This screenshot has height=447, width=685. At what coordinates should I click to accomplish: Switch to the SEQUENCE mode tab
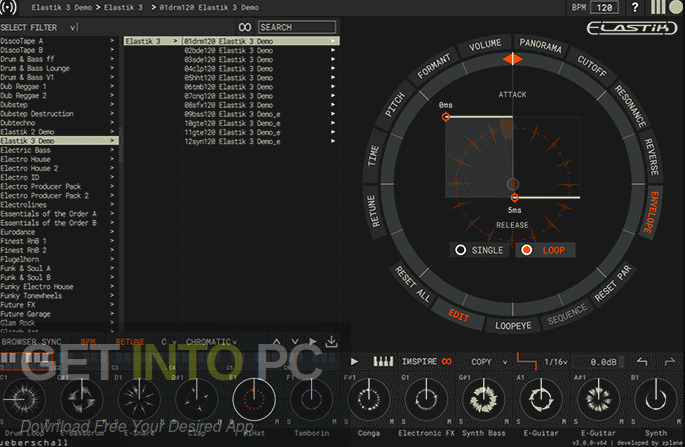(567, 314)
